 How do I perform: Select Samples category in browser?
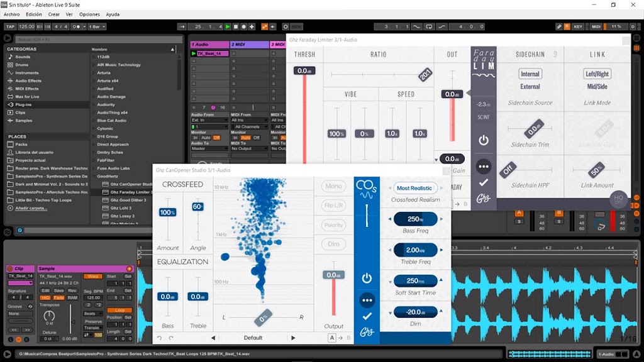coord(23,121)
